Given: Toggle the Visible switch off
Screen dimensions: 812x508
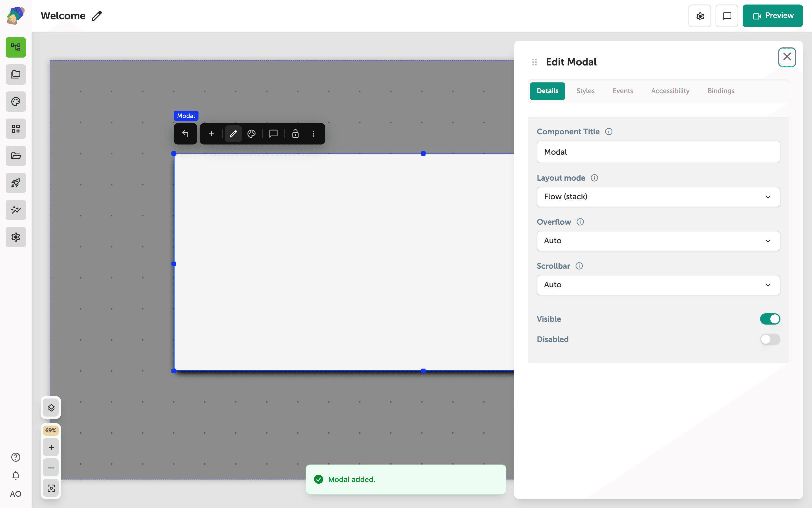Looking at the screenshot, I should click(x=770, y=319).
